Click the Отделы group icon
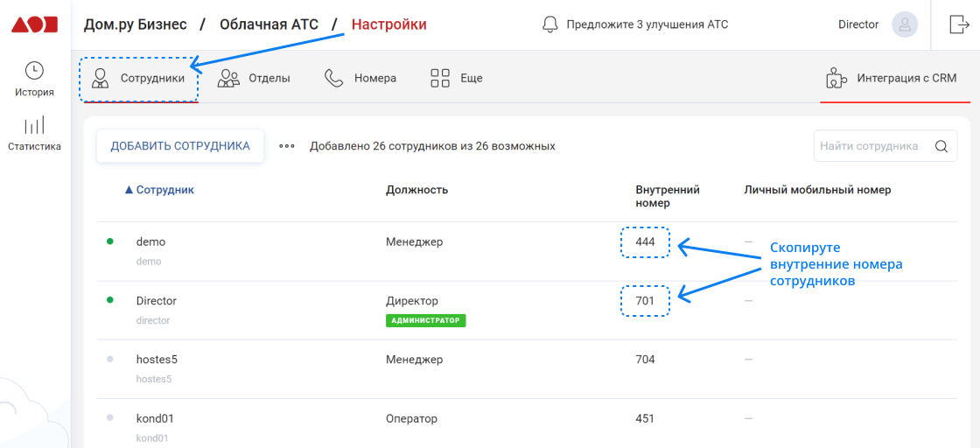Image resolution: width=980 pixels, height=448 pixels. tap(228, 79)
